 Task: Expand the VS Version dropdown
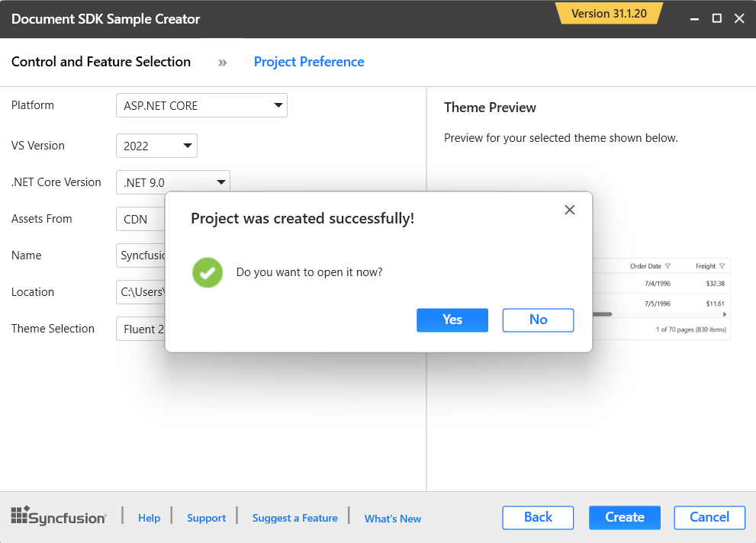pos(156,146)
